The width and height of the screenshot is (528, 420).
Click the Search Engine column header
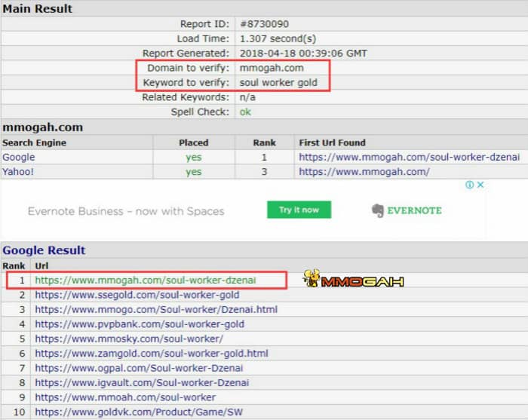[35, 143]
